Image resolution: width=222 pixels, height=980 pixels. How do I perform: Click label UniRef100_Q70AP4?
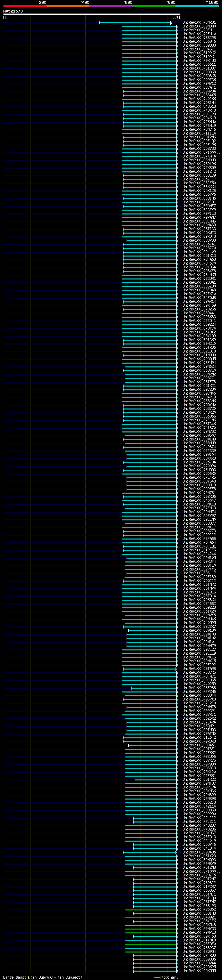[x=199, y=466]
